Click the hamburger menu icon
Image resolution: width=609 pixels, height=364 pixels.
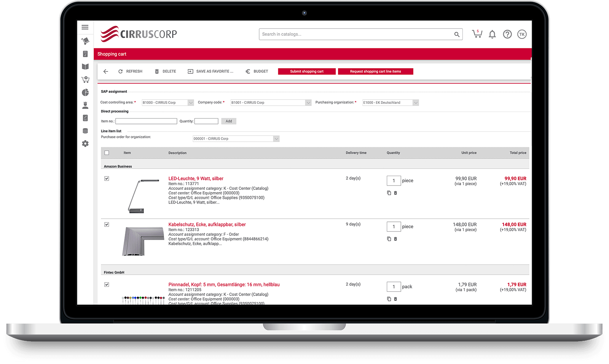(x=85, y=27)
